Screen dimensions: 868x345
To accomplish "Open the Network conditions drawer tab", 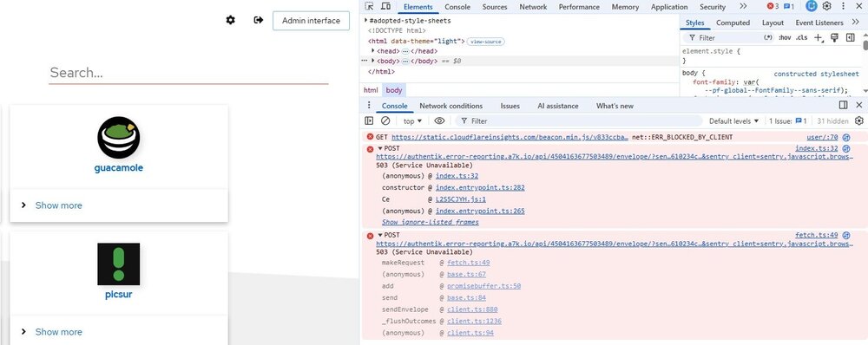I will coord(450,106).
